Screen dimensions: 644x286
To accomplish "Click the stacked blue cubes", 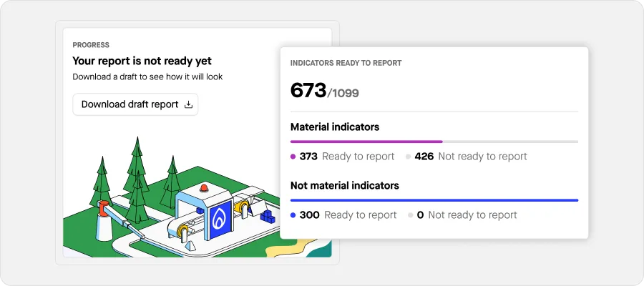I will tap(267, 214).
